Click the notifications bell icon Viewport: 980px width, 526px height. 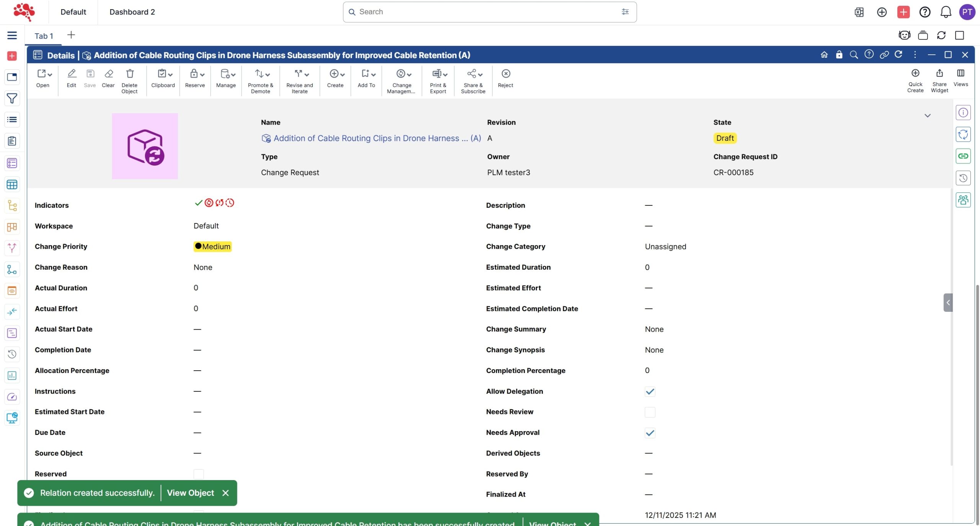pos(946,12)
